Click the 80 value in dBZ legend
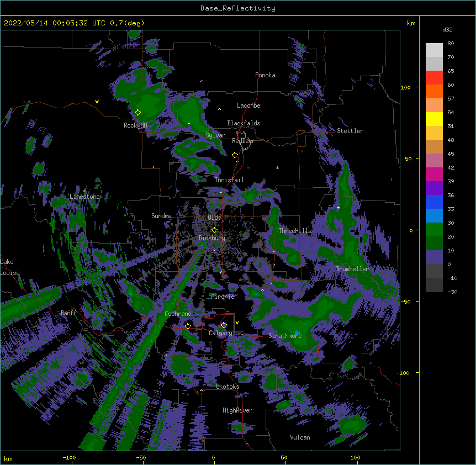This screenshot has width=476, height=465. point(451,44)
